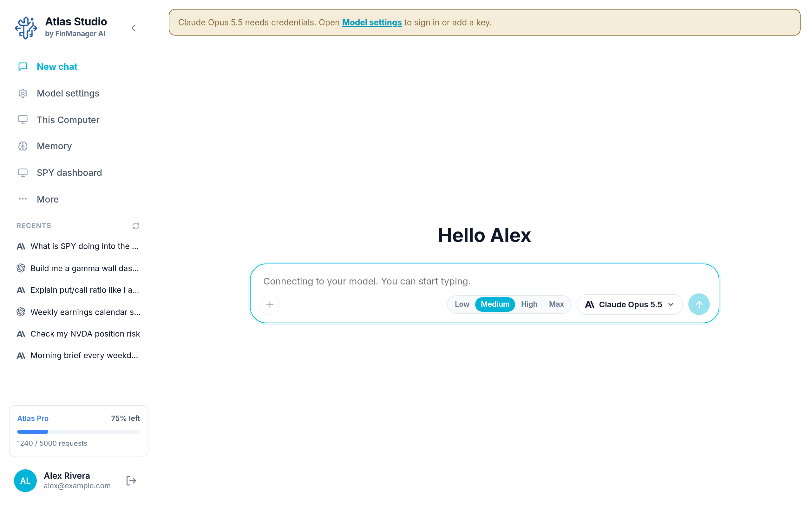Click the OpenAI icon beside 'Build me a gamma wall'

[21, 268]
